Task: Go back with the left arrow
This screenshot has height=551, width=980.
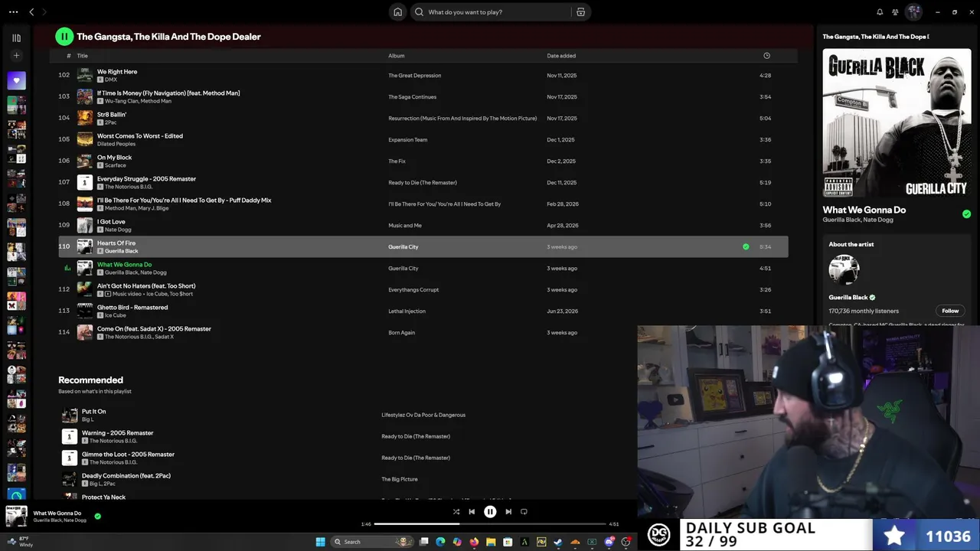Action: pos(31,12)
